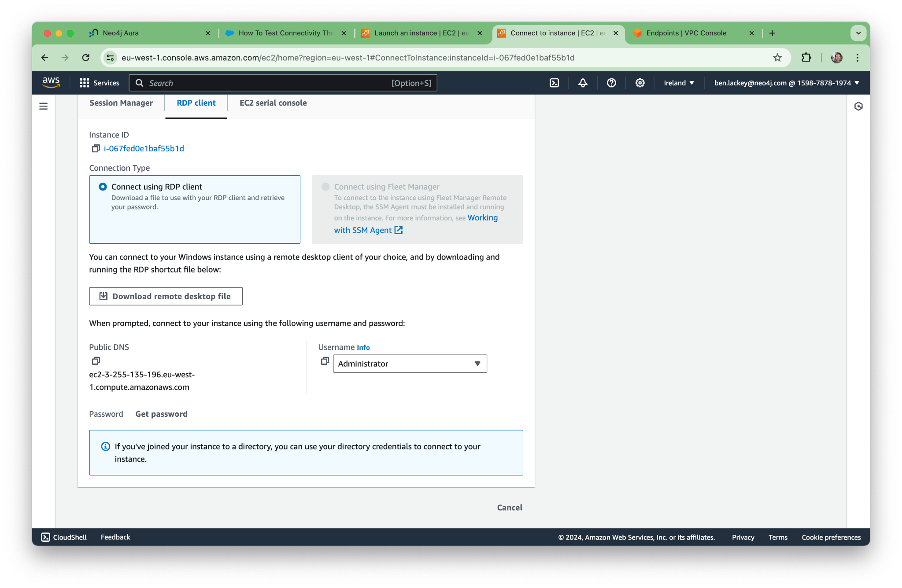902x588 pixels.
Task: Select the Public DNS text ec2-3-255-135-196.eu-west-
Action: click(142, 375)
